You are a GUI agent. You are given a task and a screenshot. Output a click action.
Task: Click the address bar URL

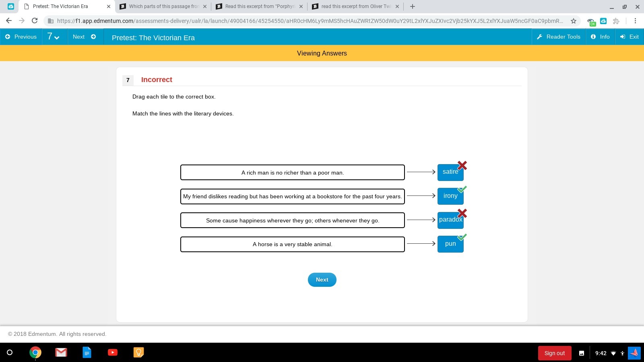(x=310, y=21)
